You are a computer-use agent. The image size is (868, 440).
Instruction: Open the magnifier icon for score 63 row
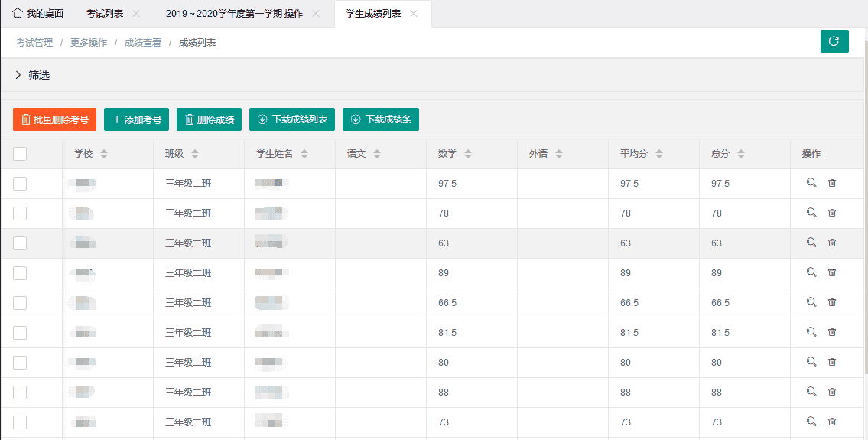[811, 243]
